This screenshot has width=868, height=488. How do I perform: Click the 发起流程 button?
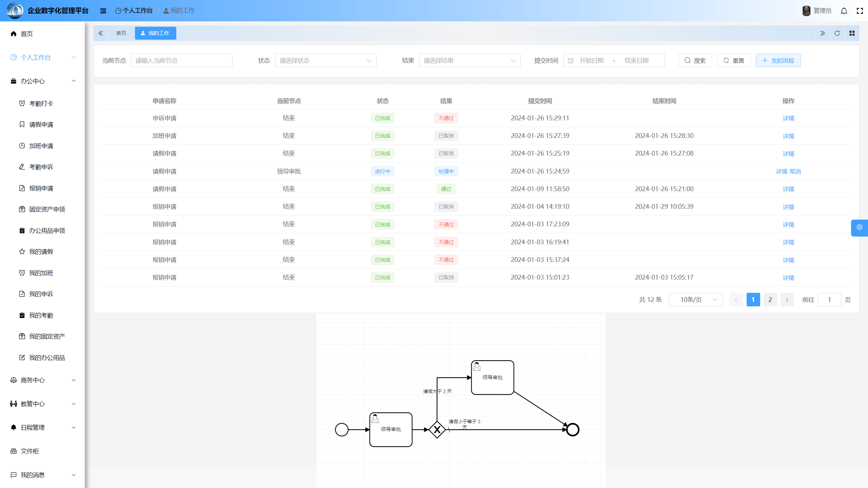click(778, 60)
